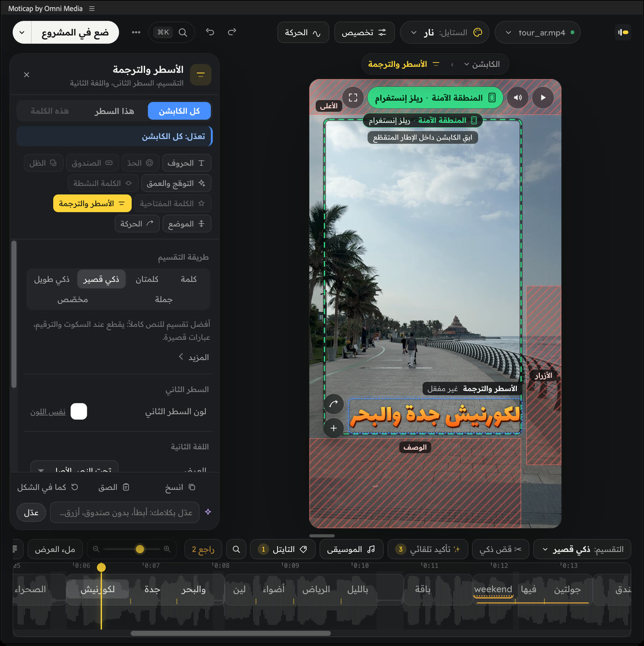Play the video preview

pos(543,98)
